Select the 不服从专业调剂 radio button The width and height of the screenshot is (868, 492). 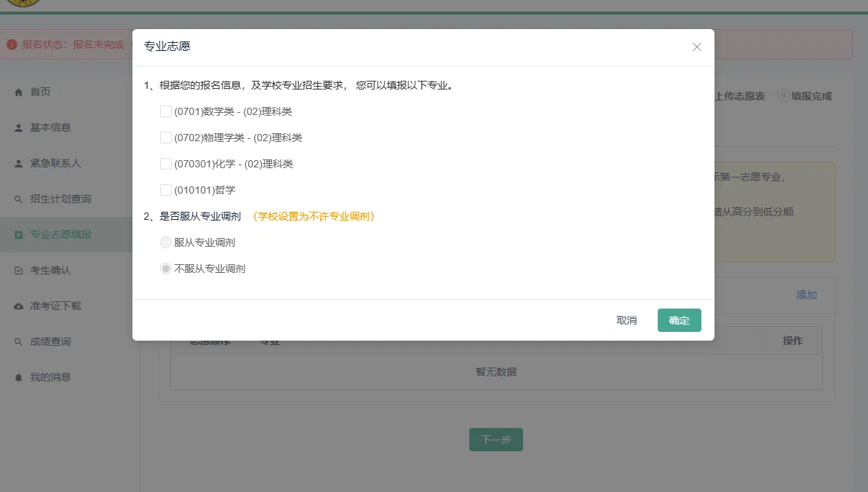pyautogui.click(x=165, y=268)
